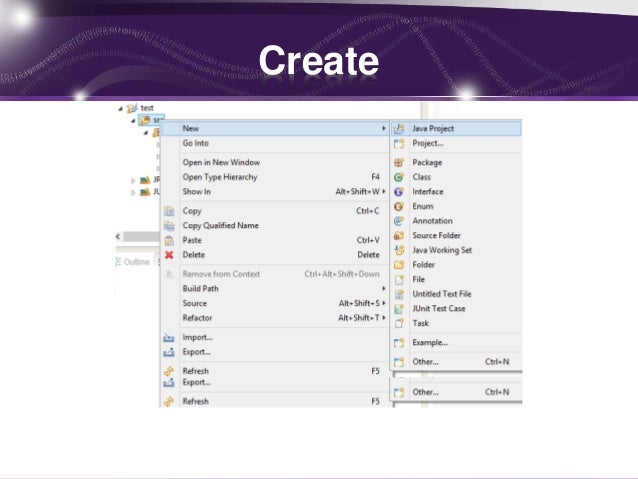Expand the JRE library node
The image size is (638, 479).
133,180
